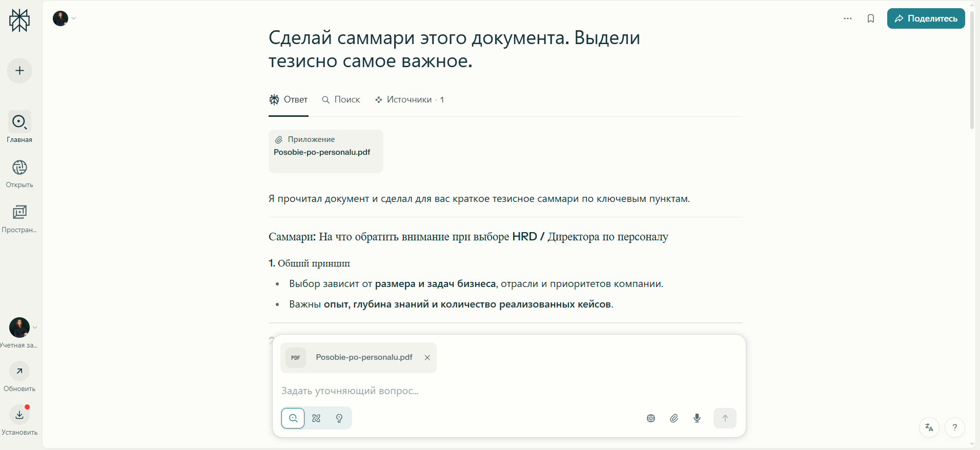Click the Perplexity logo icon

click(19, 21)
